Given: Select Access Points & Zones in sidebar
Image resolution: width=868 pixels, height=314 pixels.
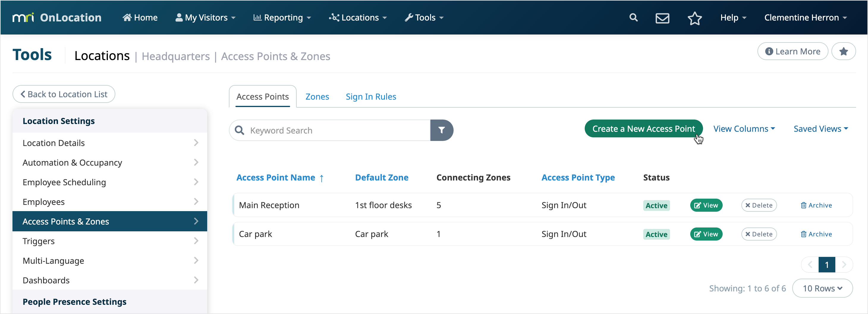Looking at the screenshot, I should click(x=110, y=221).
